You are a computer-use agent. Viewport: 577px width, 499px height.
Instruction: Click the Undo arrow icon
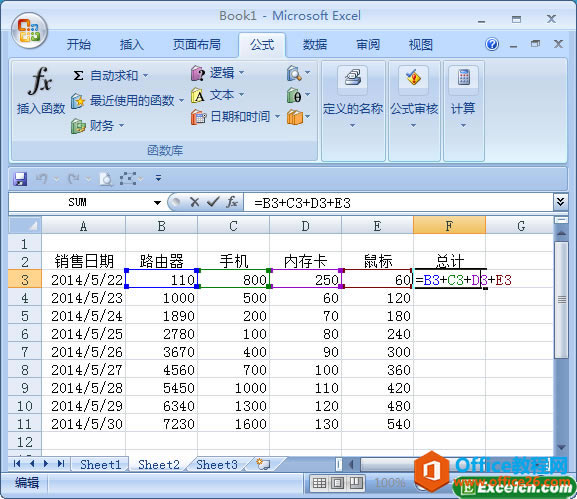click(x=42, y=179)
